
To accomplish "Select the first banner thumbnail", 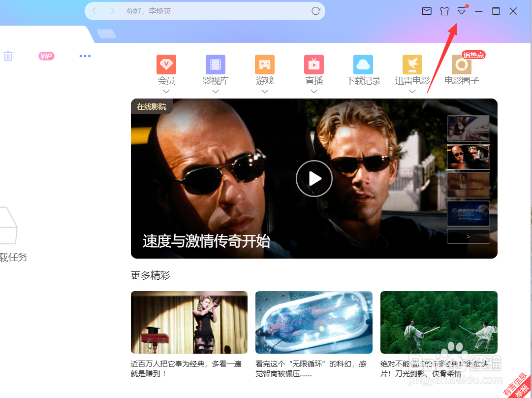I will (x=468, y=129).
